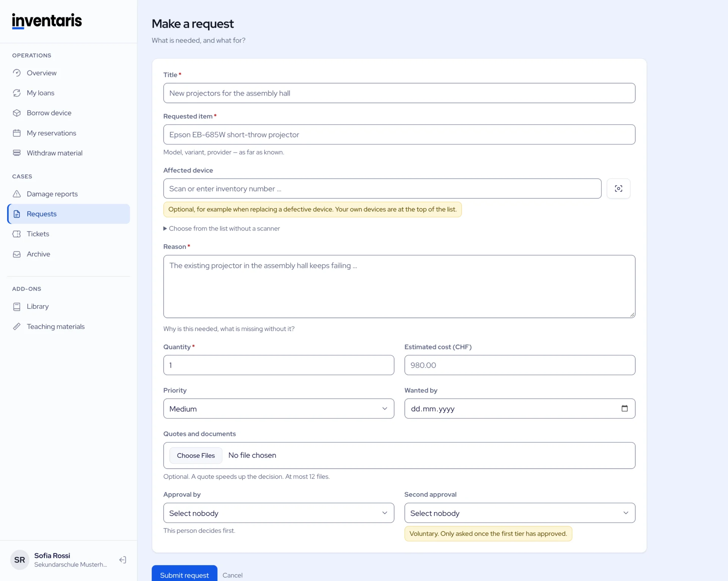The image size is (728, 581).
Task: Click the My reservations calendar icon
Action: pos(17,133)
